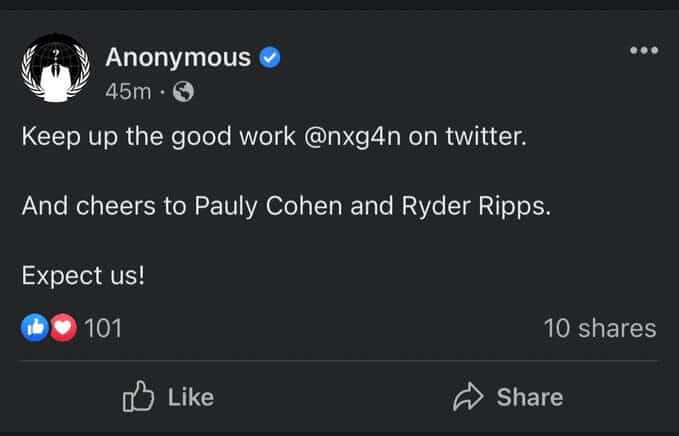This screenshot has width=679, height=436.
Task: Click the globe public-audience icon
Action: click(x=183, y=92)
